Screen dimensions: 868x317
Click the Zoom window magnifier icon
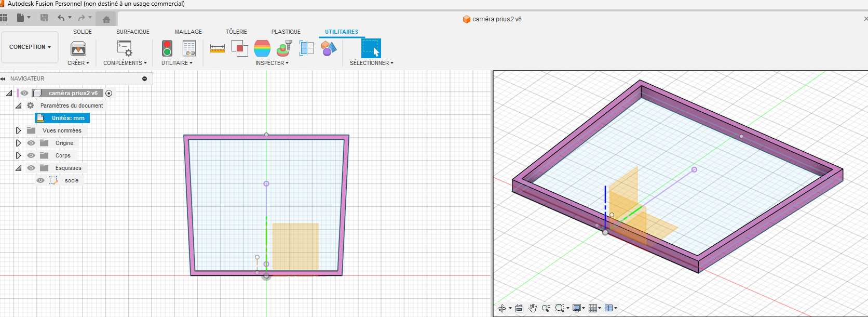point(559,308)
